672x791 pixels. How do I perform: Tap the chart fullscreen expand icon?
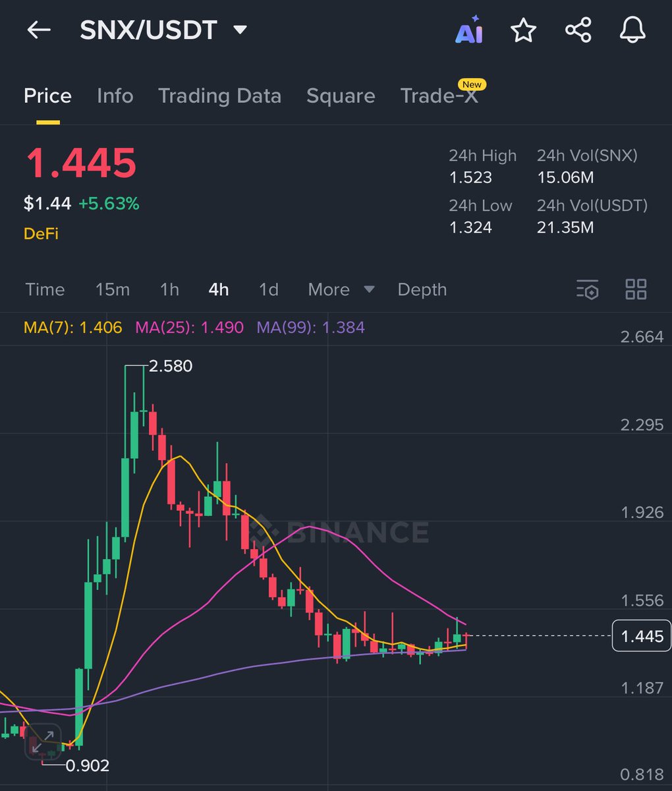click(x=43, y=742)
